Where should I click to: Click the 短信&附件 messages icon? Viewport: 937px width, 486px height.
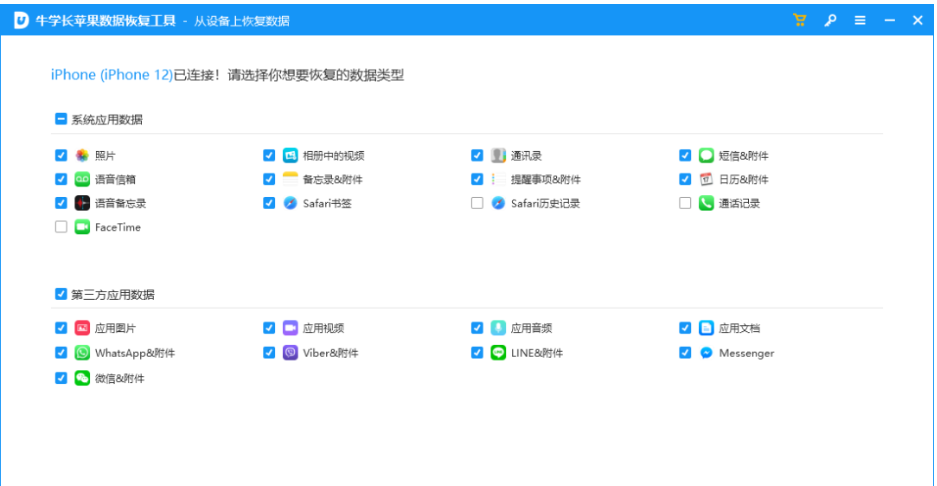click(x=706, y=155)
